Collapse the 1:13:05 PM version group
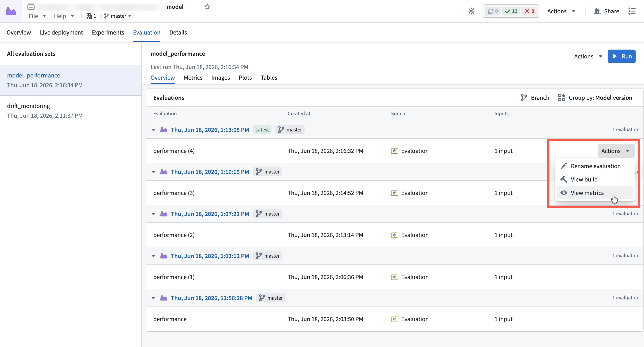 click(x=153, y=130)
